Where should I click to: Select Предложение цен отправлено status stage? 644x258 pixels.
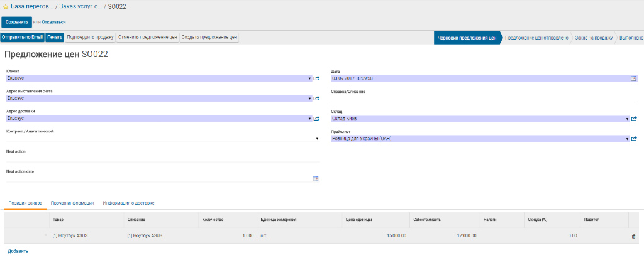(536, 37)
